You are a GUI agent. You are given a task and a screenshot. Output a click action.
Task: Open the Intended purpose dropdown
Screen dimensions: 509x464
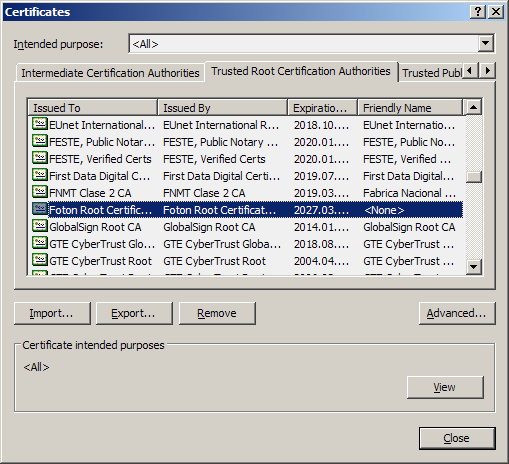pos(485,43)
